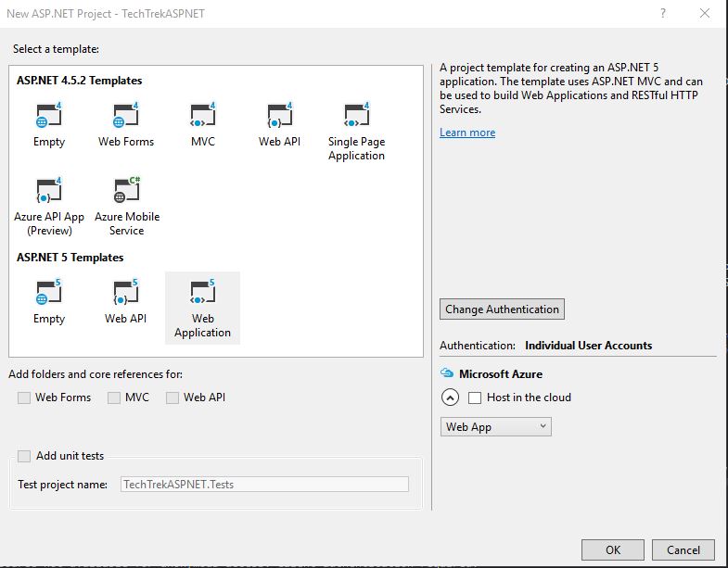Select the ASP.NET 5 Web API template icon
Image resolution: width=728 pixels, height=568 pixels.
126,292
